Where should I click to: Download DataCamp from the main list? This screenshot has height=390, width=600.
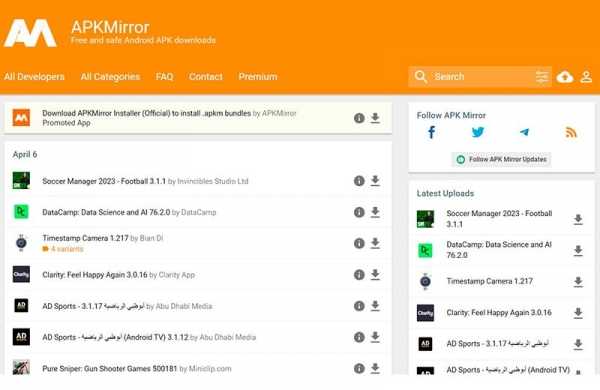click(x=375, y=212)
